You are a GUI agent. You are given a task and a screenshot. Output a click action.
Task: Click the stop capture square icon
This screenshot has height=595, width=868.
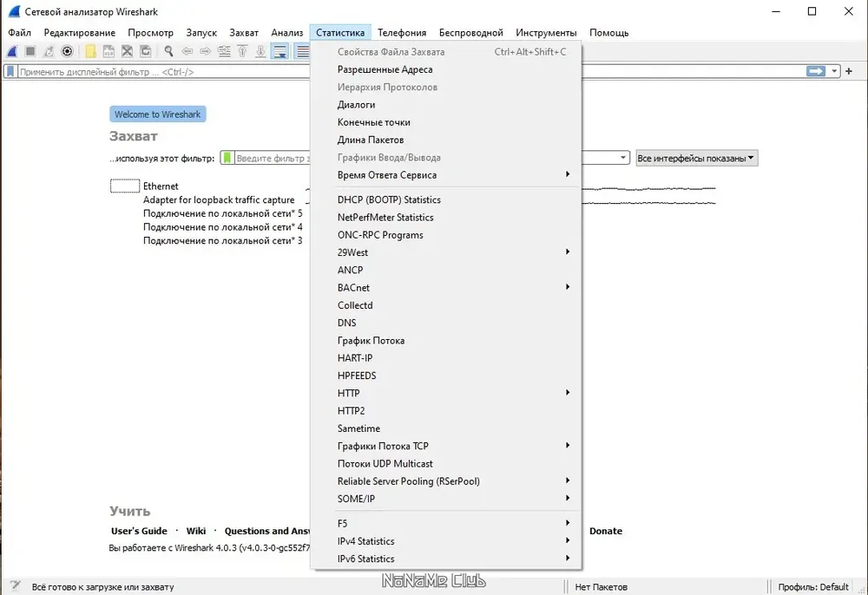[x=30, y=52]
